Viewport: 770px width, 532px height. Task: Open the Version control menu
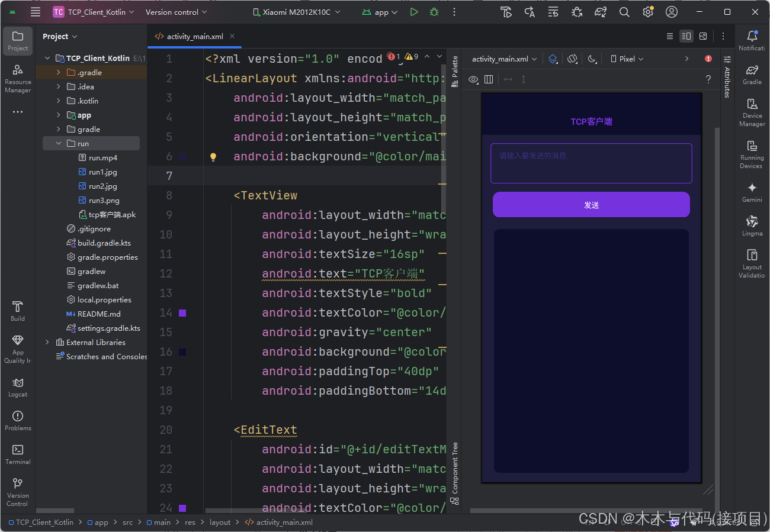(172, 11)
